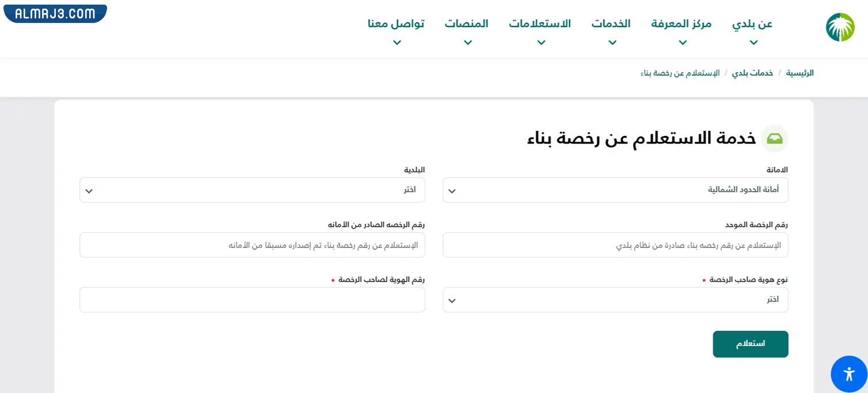Screen dimensions: 868x393
Task: Expand the chevron under عن بلدي
Action: (753, 43)
